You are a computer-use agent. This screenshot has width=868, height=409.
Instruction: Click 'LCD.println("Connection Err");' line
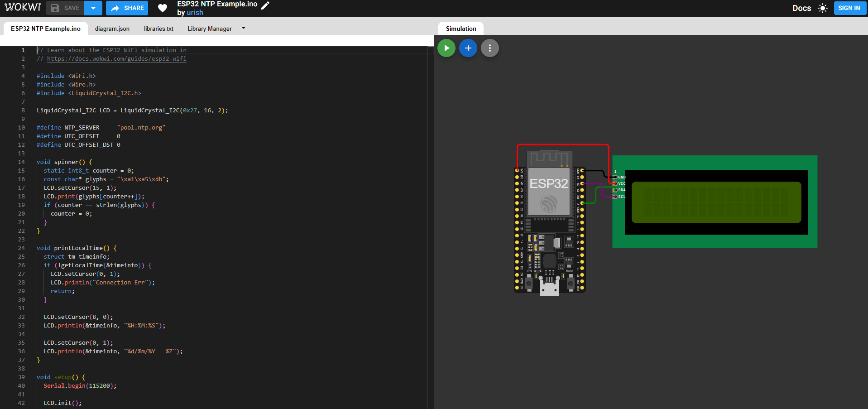point(103,283)
